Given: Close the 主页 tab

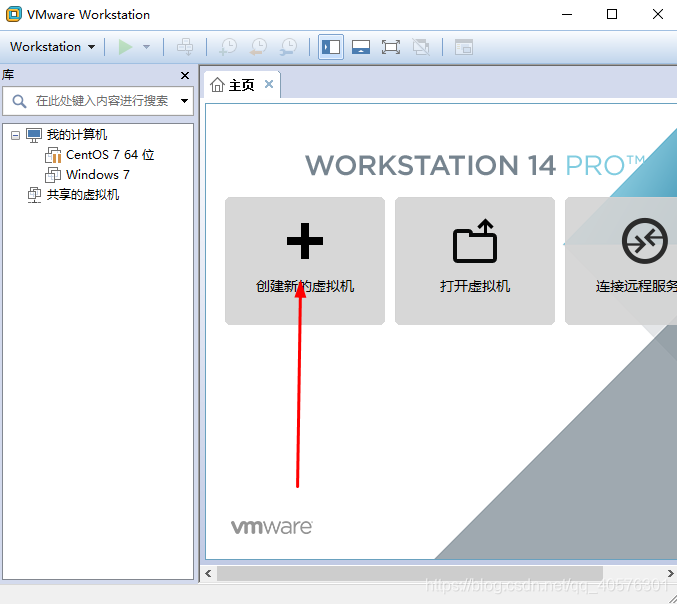Looking at the screenshot, I should pyautogui.click(x=269, y=84).
